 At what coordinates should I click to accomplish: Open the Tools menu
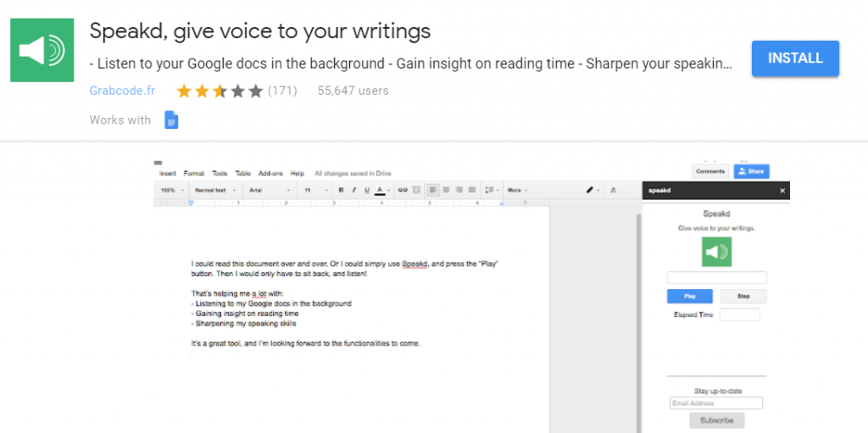[220, 174]
